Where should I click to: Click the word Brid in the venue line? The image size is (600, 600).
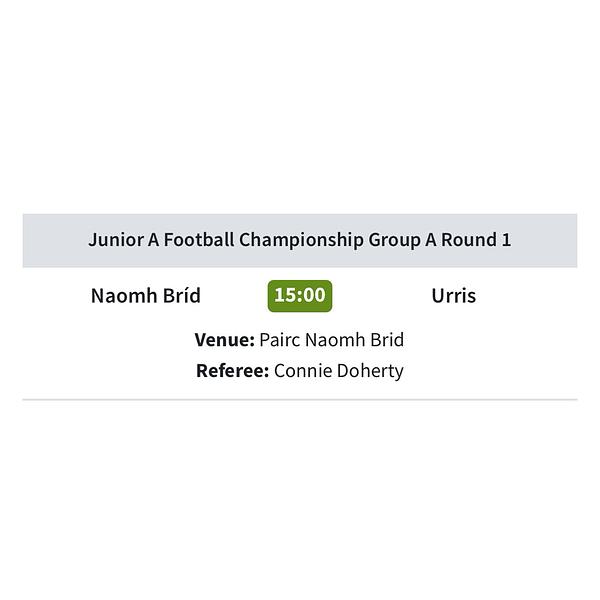click(x=387, y=340)
